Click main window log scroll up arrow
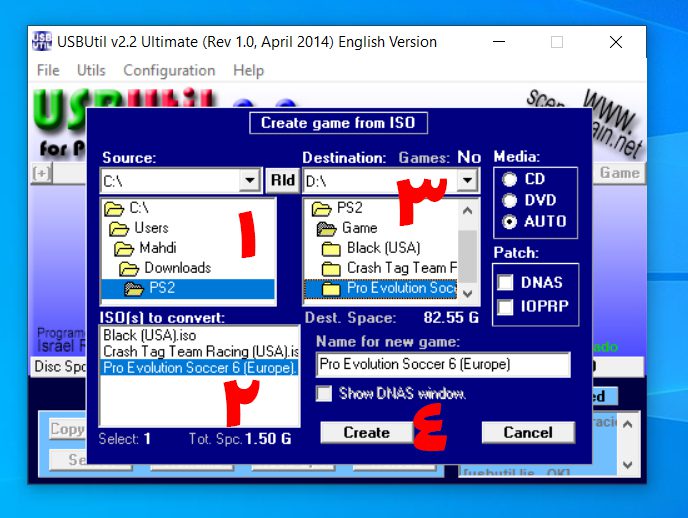The height and width of the screenshot is (518, 688). click(x=627, y=424)
